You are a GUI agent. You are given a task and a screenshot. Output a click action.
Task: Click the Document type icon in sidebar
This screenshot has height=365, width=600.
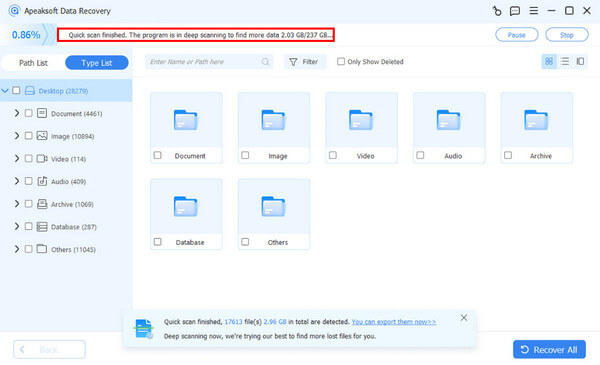(x=42, y=113)
